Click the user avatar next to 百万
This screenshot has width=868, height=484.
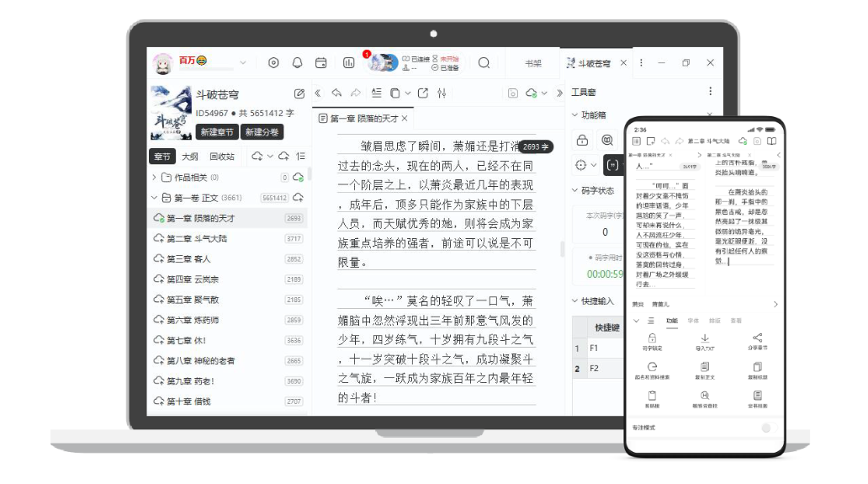[163, 64]
